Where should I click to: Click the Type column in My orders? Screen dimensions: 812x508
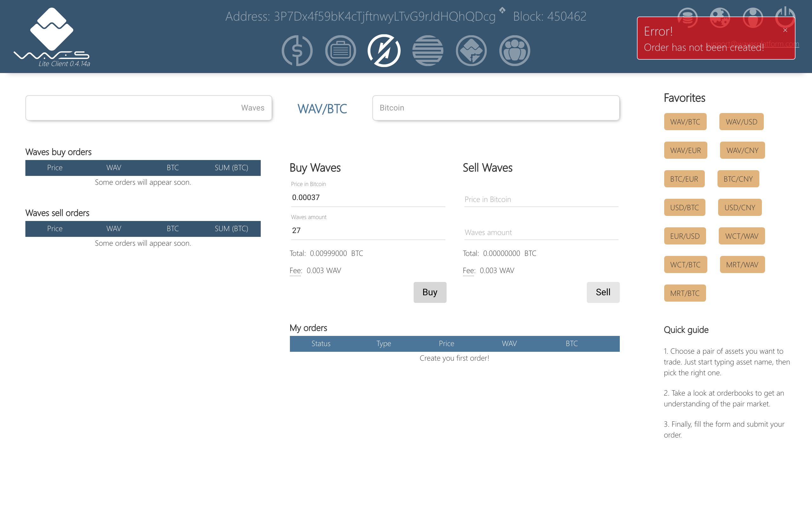pos(383,343)
